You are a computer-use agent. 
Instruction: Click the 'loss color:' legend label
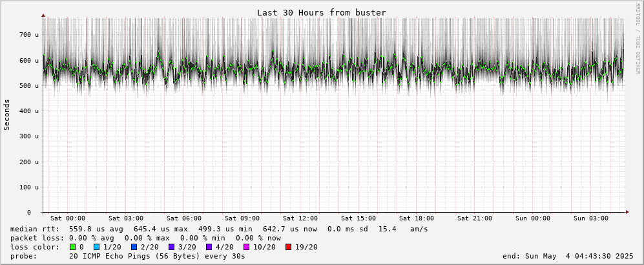click(x=35, y=248)
